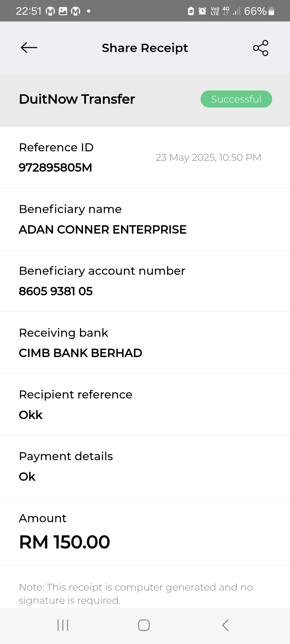Image resolution: width=290 pixels, height=644 pixels.
Task: Tap the Android home button
Action: click(x=144, y=625)
